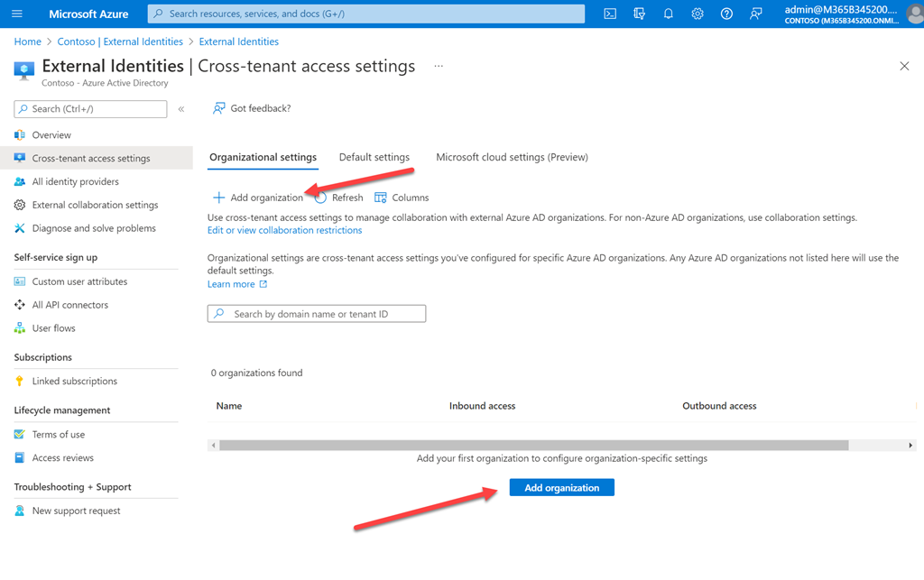Open the Cloud Shell icon in header
This screenshot has width=924, height=580.
(x=610, y=14)
